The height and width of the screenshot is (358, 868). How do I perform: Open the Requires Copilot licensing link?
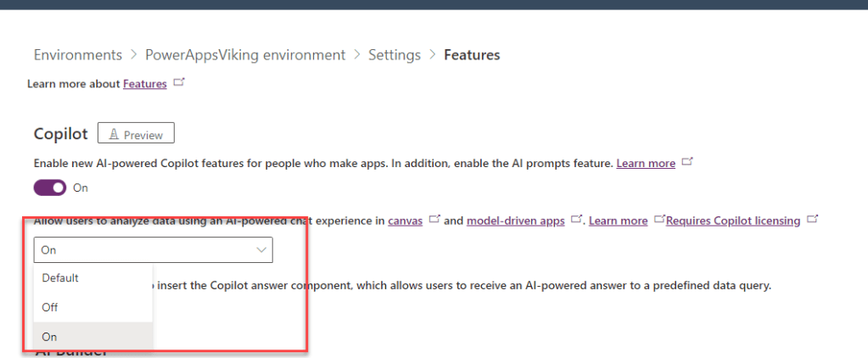click(733, 221)
